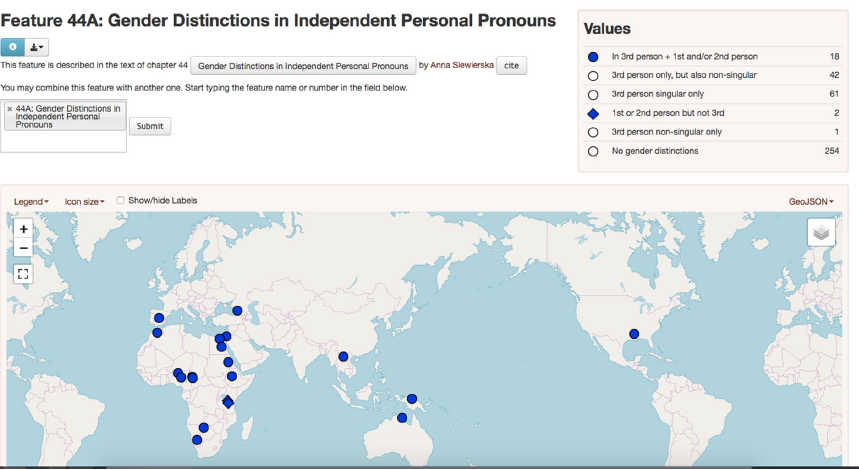Image resolution: width=859 pixels, height=470 pixels.
Task: Select the map marker in North America
Action: (x=633, y=334)
